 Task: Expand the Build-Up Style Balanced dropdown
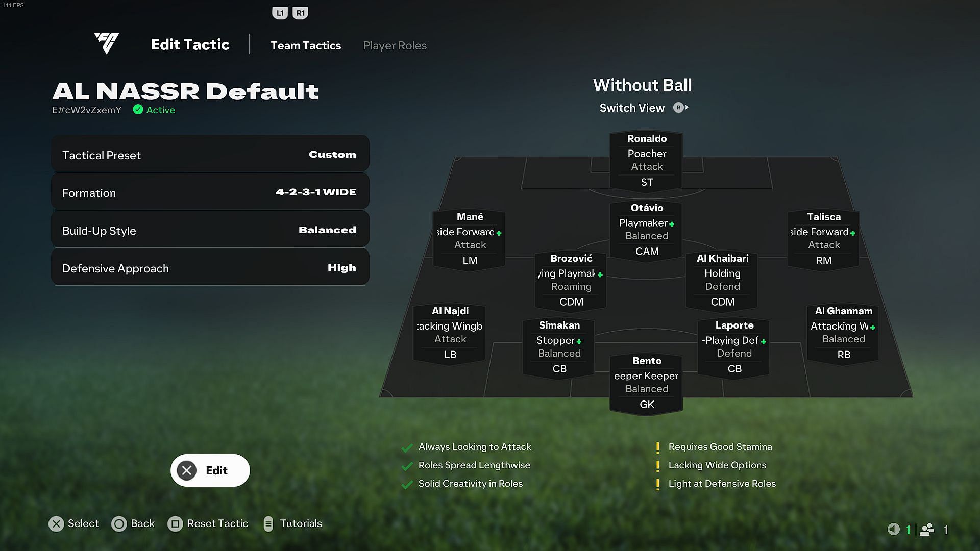point(209,230)
